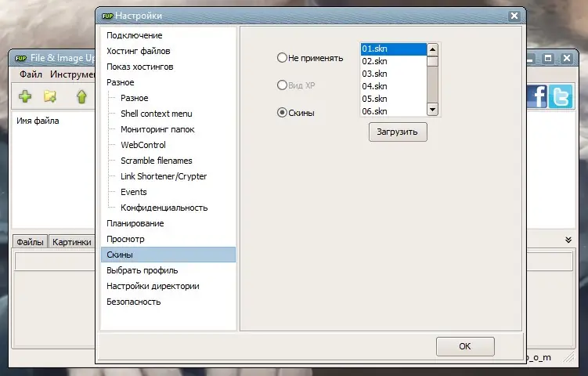Click the add-folder icon in main toolbar
The width and height of the screenshot is (588, 376).
pyautogui.click(x=50, y=96)
